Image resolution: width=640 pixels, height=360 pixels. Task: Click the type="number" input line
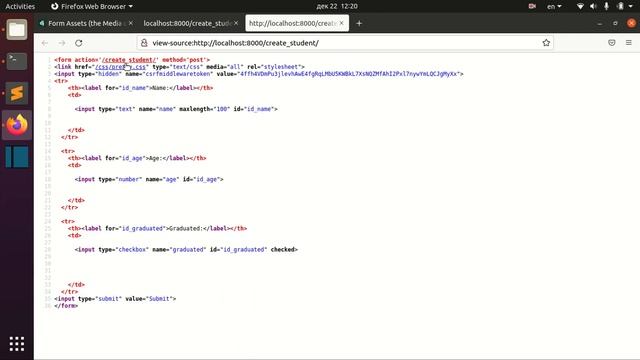pos(149,179)
